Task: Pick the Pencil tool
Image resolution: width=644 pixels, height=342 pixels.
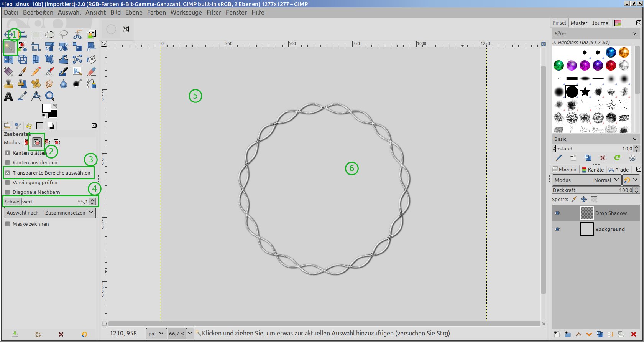Action: click(x=36, y=72)
